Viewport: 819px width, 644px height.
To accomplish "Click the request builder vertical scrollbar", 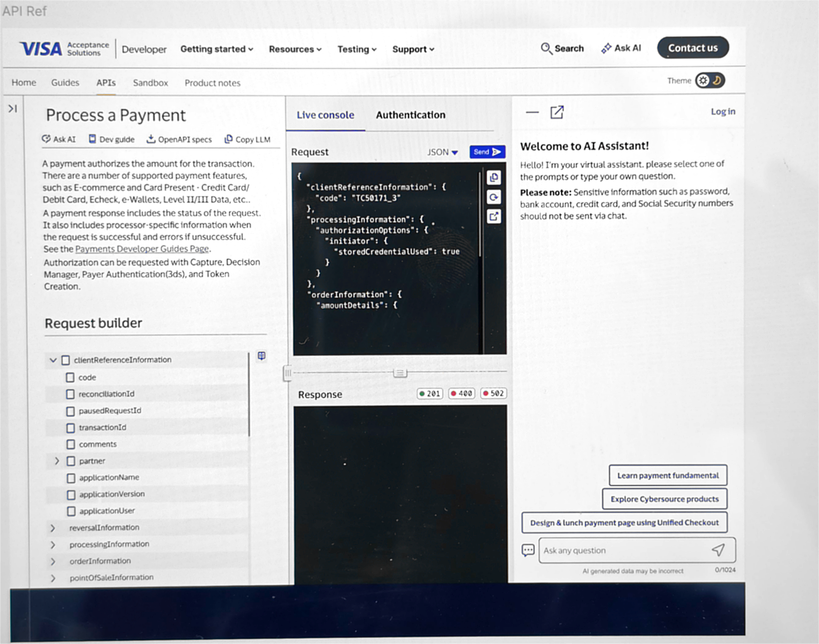I will 249,394.
